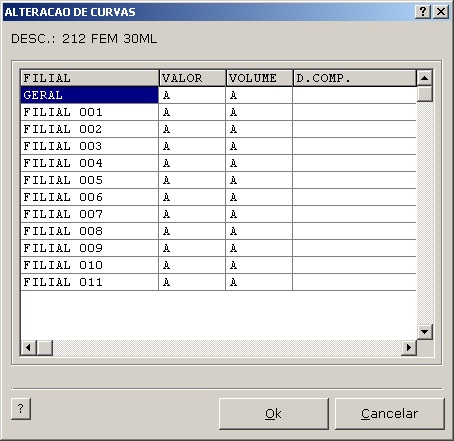Click the vertical scrollbar thumb

tap(425, 94)
